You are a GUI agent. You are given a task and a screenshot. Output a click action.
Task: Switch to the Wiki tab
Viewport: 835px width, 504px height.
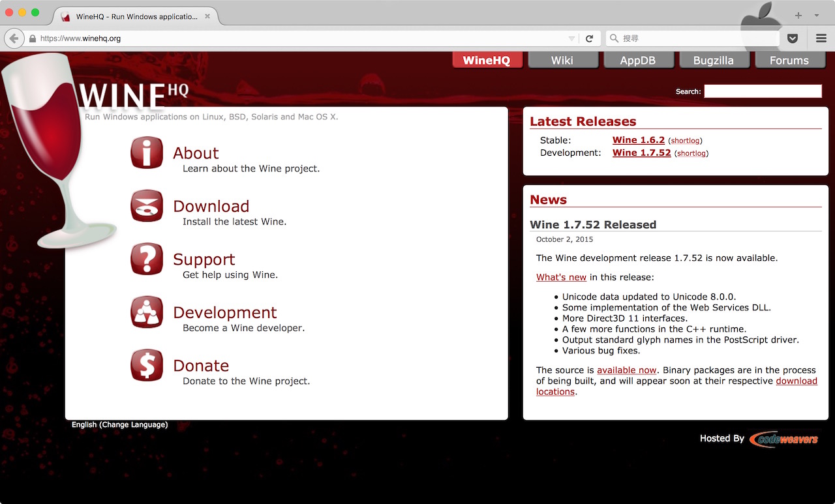tap(562, 60)
